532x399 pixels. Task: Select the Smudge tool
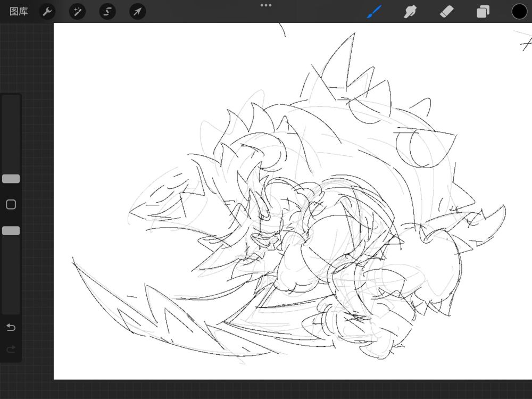pyautogui.click(x=410, y=12)
